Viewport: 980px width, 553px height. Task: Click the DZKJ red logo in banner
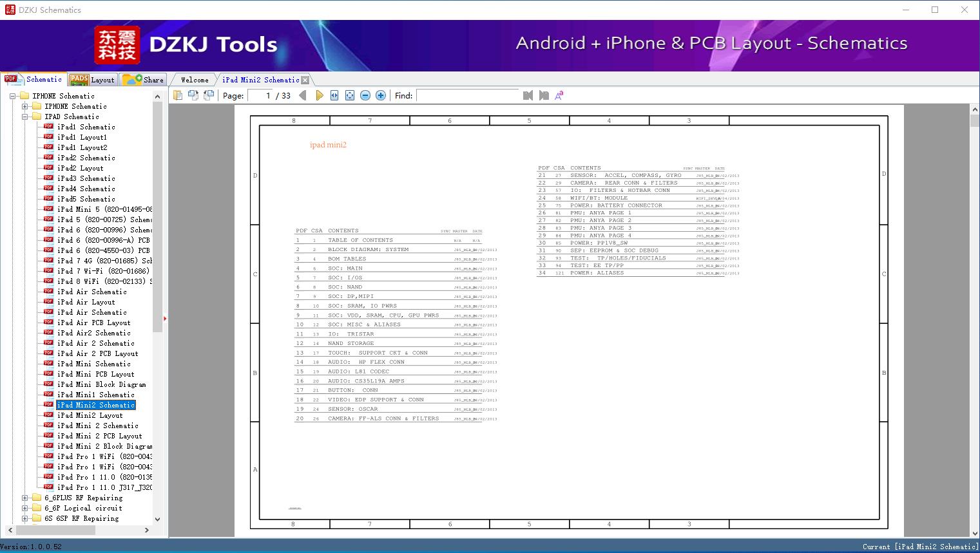pos(117,45)
